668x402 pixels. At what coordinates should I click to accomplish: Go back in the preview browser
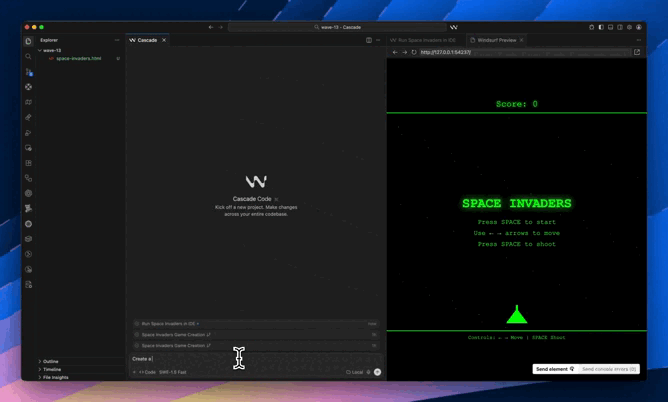395,52
